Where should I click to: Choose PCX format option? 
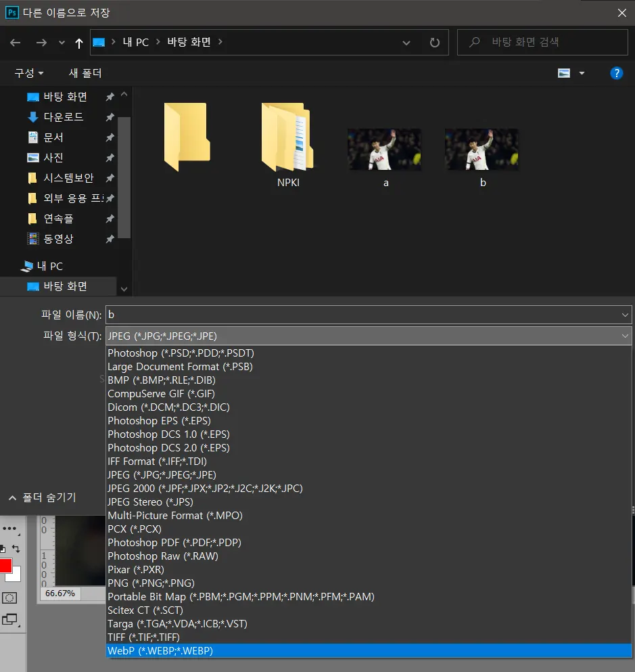coord(369,529)
